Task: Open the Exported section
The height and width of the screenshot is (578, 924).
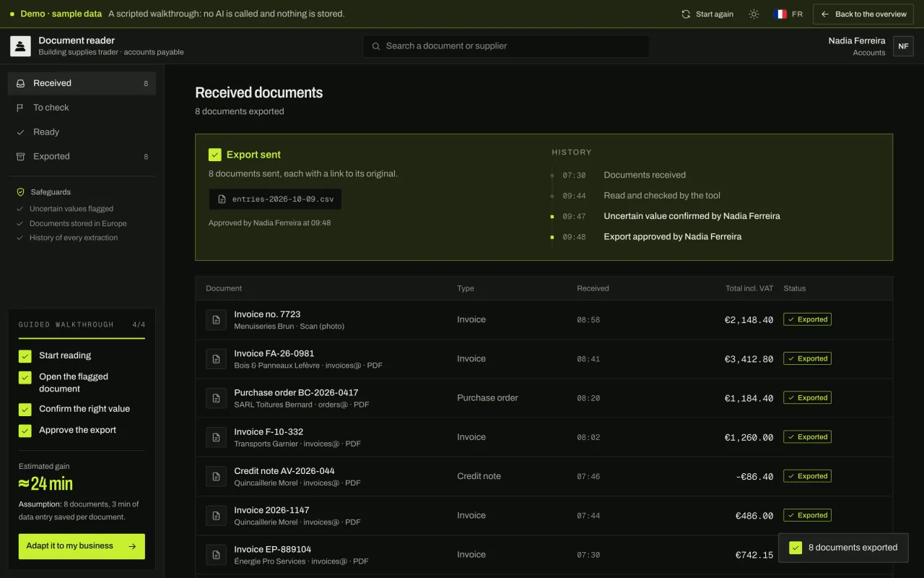Action: tap(82, 157)
